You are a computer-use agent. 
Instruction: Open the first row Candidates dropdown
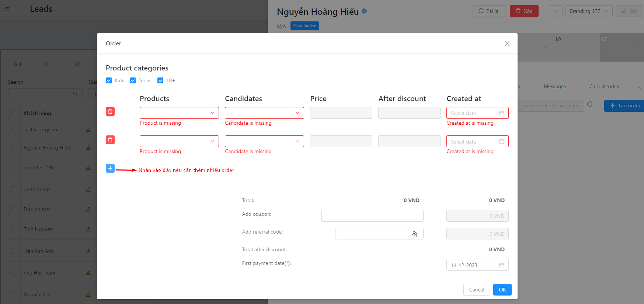tap(264, 113)
